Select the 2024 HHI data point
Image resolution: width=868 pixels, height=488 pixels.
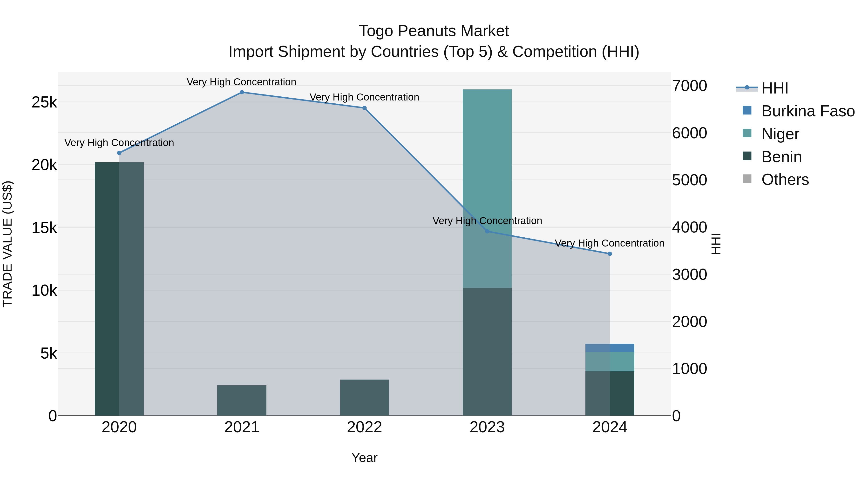point(610,254)
